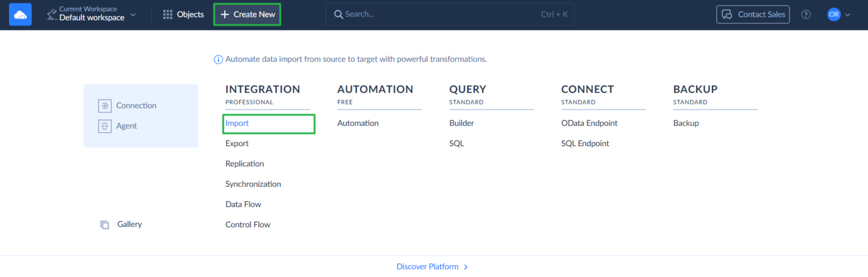Image resolution: width=868 pixels, height=277 pixels.
Task: Select Data Flow under Integration
Action: [x=243, y=204]
